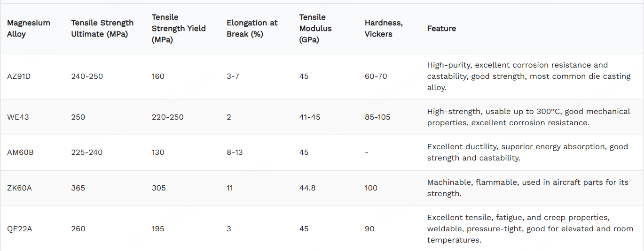Select the AZ91D alloy name cell
The width and height of the screenshot is (644, 251).
[19, 76]
